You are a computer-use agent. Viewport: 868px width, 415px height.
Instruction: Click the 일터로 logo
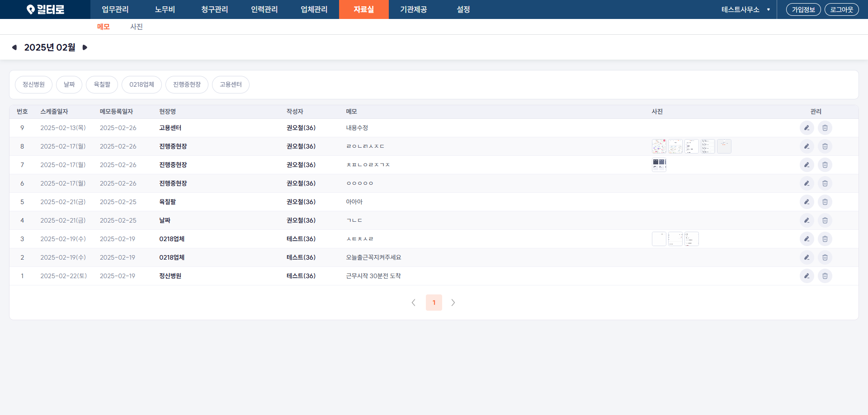(45, 9)
